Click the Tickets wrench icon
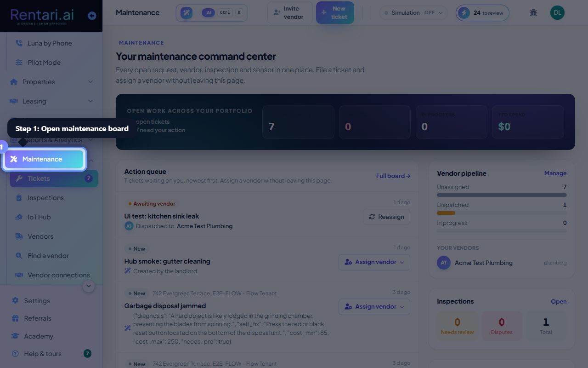588x368 pixels. point(19,178)
